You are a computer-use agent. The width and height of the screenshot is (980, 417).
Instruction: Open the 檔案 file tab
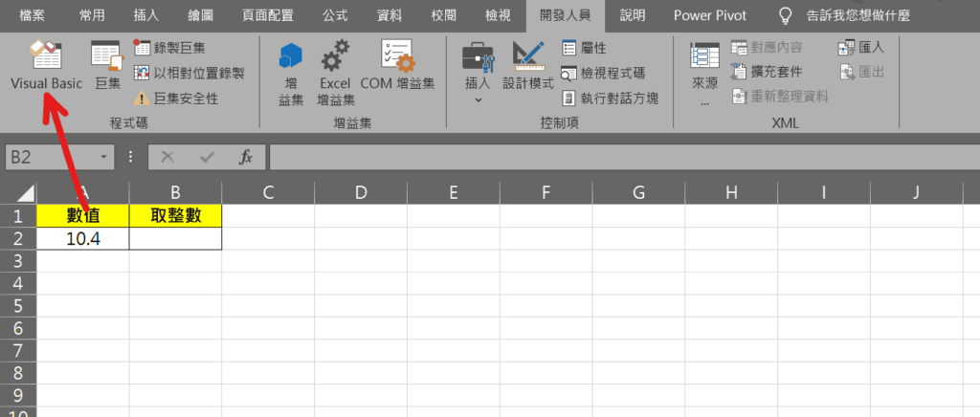tap(32, 15)
